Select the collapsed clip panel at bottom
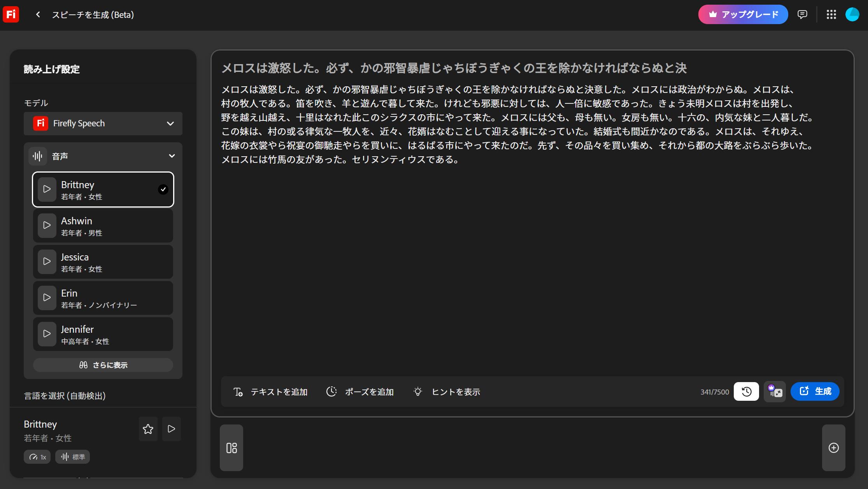 pos(231,448)
